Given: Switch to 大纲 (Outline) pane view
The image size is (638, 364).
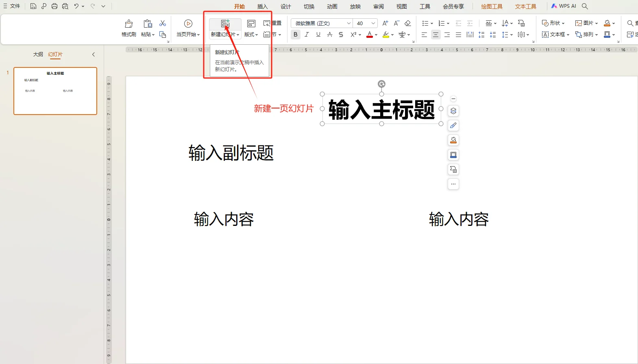Looking at the screenshot, I should [38, 54].
